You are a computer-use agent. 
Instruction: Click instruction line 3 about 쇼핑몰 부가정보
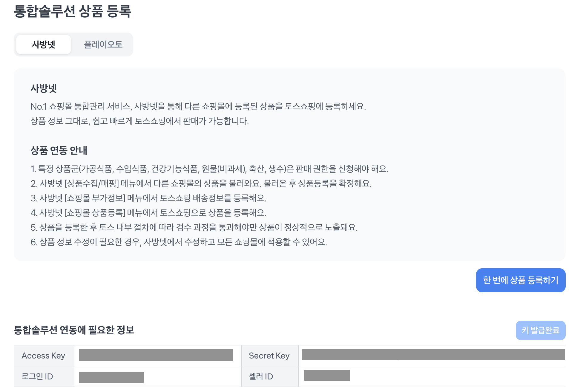pos(148,198)
